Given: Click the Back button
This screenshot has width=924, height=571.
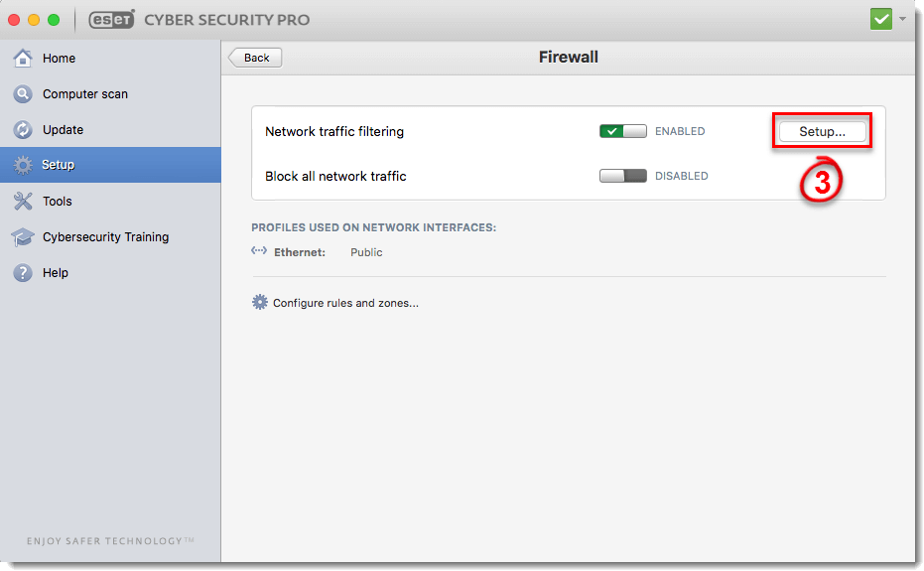Looking at the screenshot, I should (x=255, y=58).
